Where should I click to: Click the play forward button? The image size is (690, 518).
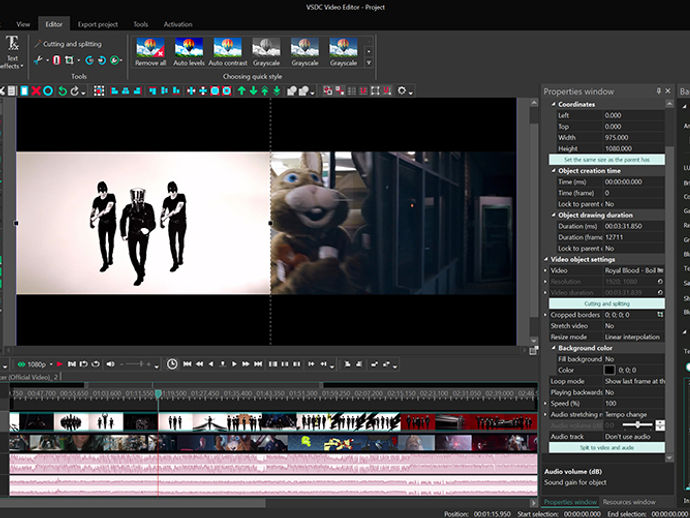coord(234,364)
